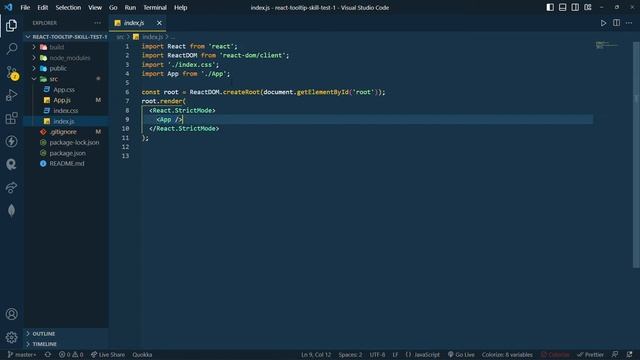Select file encoding UTF-8
The height and width of the screenshot is (360, 640).
pos(377,355)
